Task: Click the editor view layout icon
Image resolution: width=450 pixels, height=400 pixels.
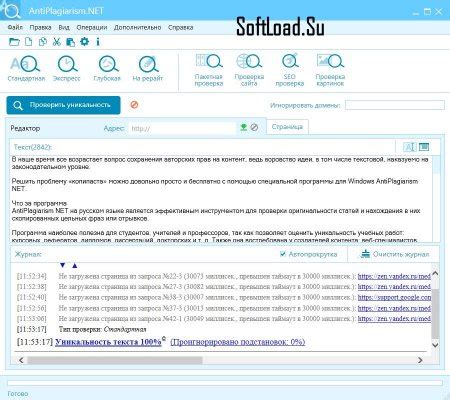Action: (424, 147)
